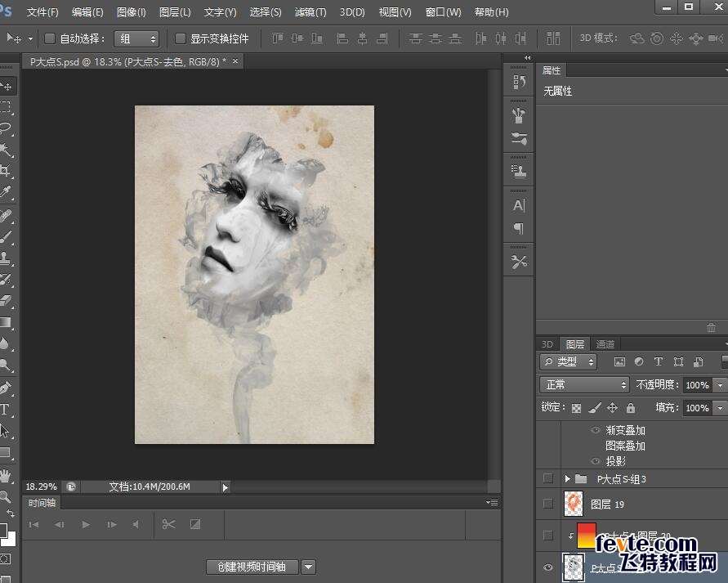Switch to the 3D panel tab

[x=547, y=344]
